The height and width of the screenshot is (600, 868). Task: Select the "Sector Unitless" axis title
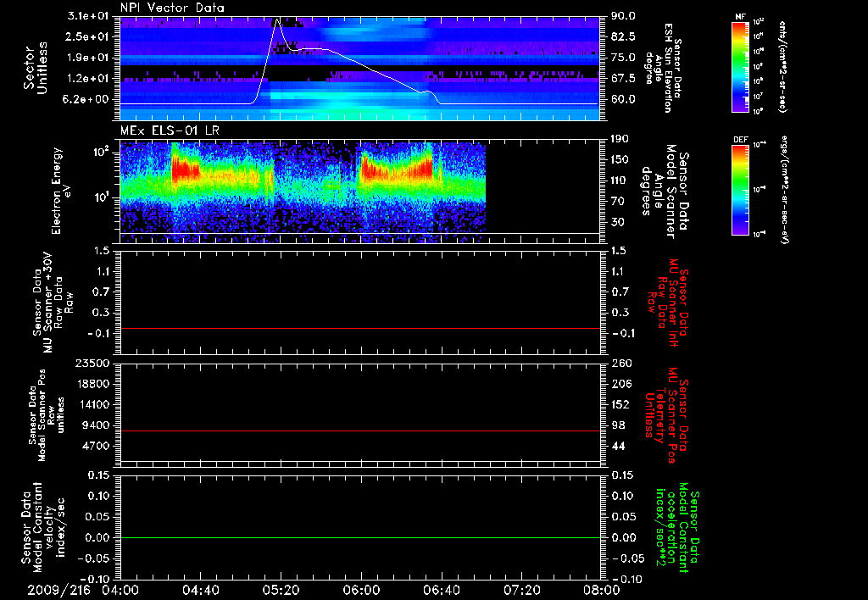[x=36, y=68]
